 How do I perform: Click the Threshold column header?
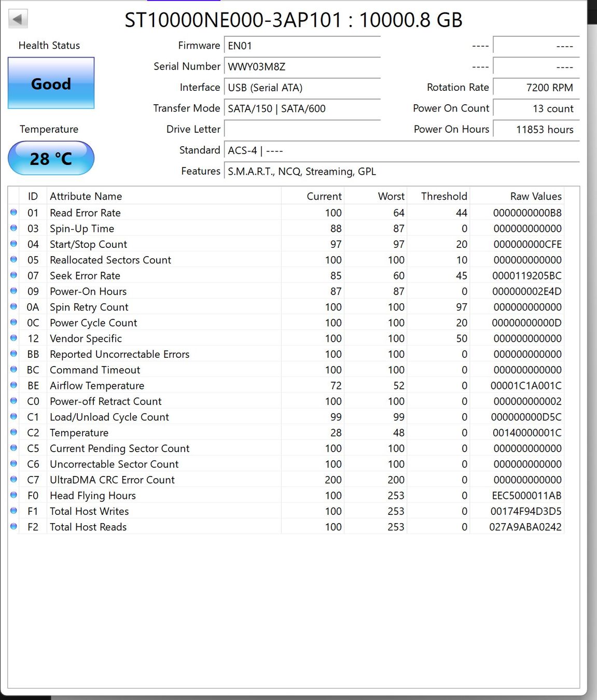pos(438,197)
